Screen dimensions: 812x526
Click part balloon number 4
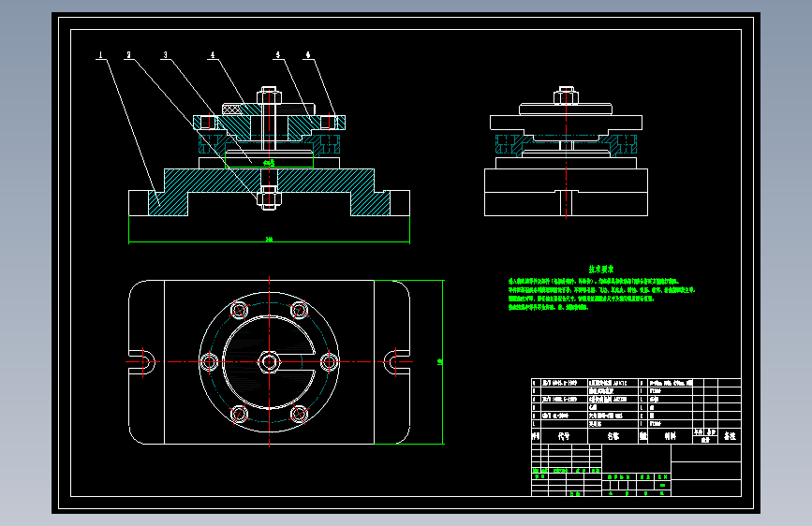(213, 55)
